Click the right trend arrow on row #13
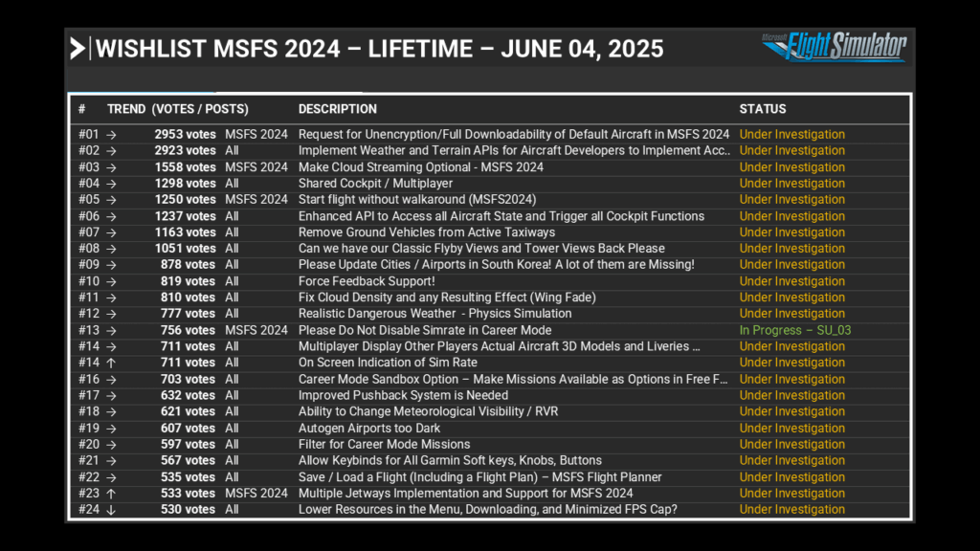This screenshot has width=980, height=551. pyautogui.click(x=111, y=330)
